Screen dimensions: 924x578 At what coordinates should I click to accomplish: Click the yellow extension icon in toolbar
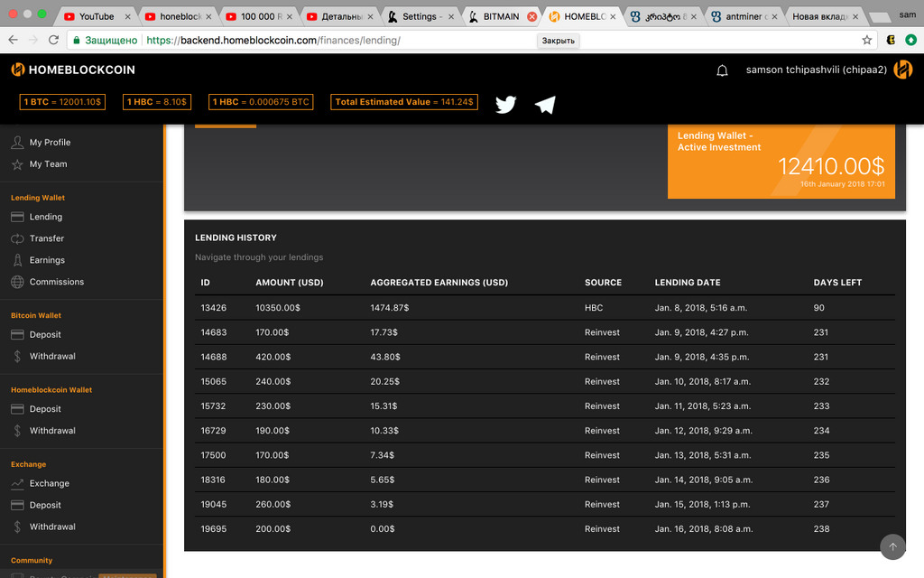tap(891, 40)
